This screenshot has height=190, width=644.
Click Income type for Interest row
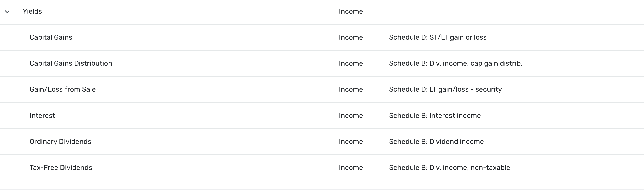coord(351,115)
